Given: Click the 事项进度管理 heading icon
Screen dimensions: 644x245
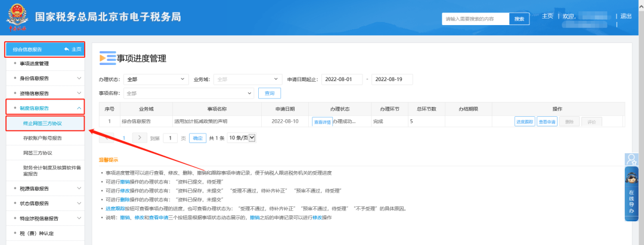Looking at the screenshot, I should 107,58.
